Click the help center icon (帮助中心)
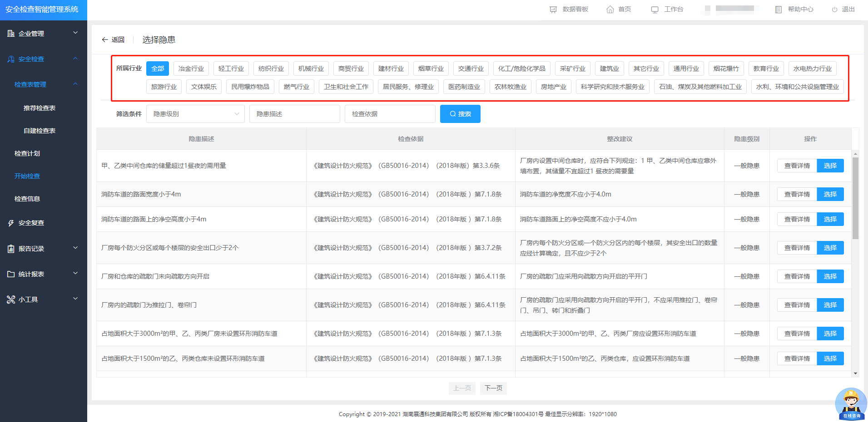The image size is (868, 422). 778,10
